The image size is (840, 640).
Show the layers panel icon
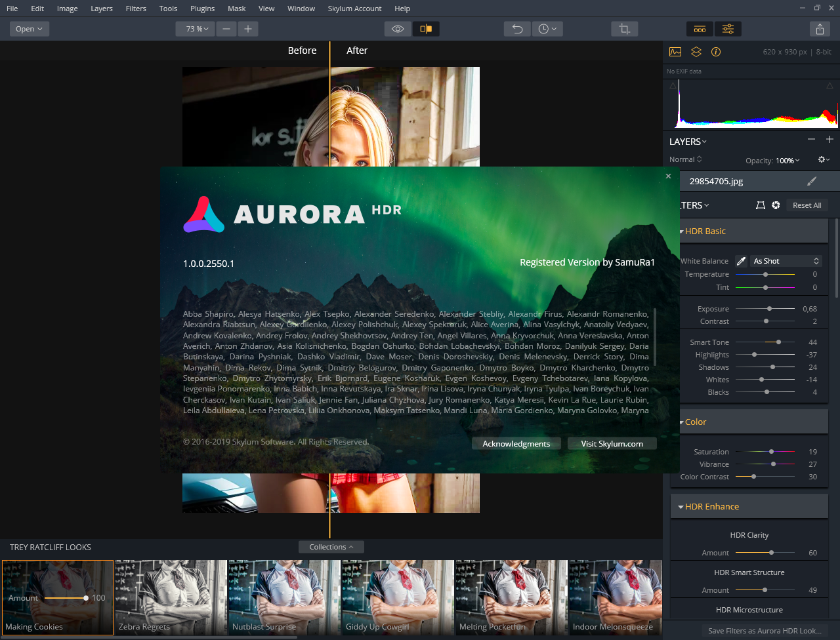[x=696, y=52]
